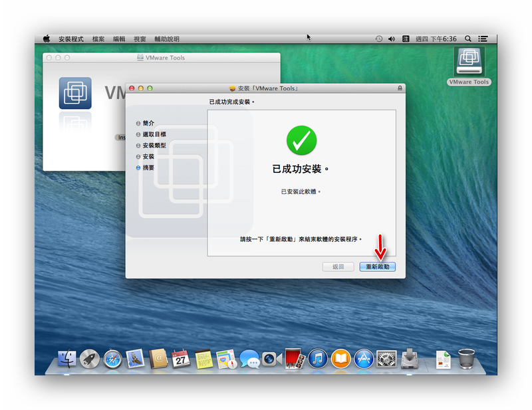Click the 已成功安裝。 message text

tap(301, 169)
